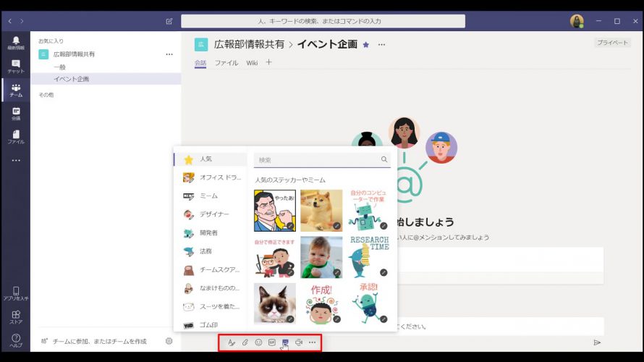
Task: Go back with the left arrow
Action: point(10,21)
